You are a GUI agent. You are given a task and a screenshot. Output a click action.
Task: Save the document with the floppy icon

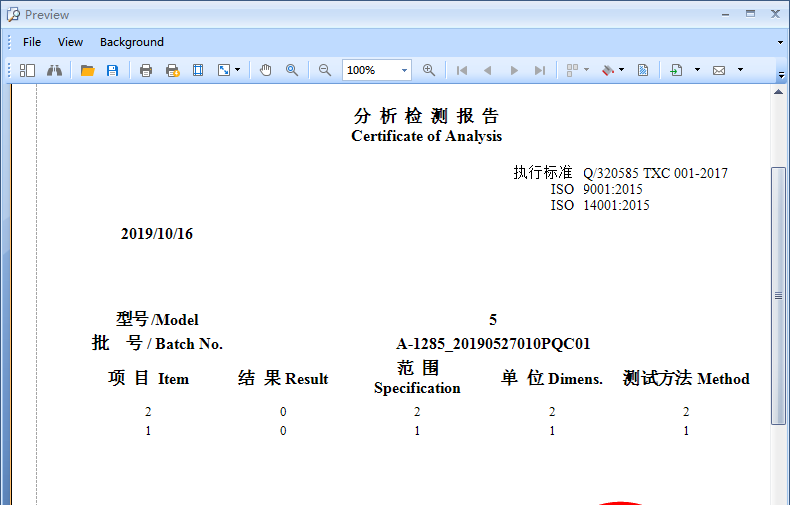coord(112,70)
